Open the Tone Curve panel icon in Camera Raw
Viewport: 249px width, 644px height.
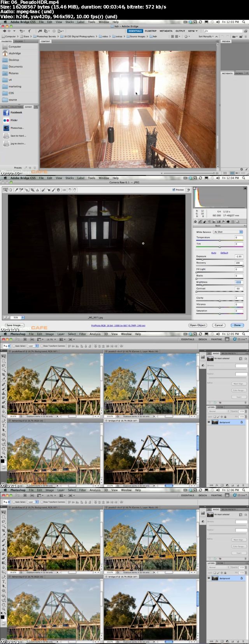point(200,221)
